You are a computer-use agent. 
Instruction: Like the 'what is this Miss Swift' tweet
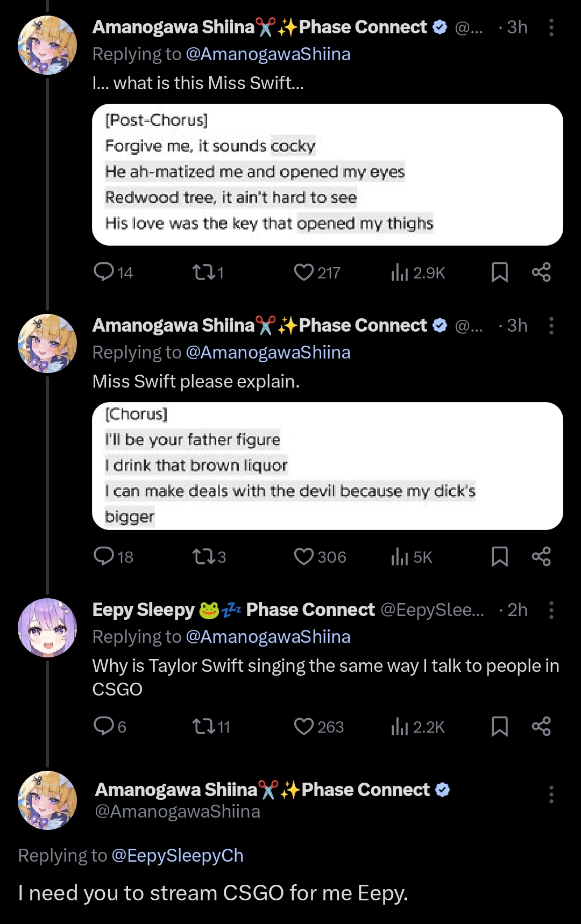point(304,273)
